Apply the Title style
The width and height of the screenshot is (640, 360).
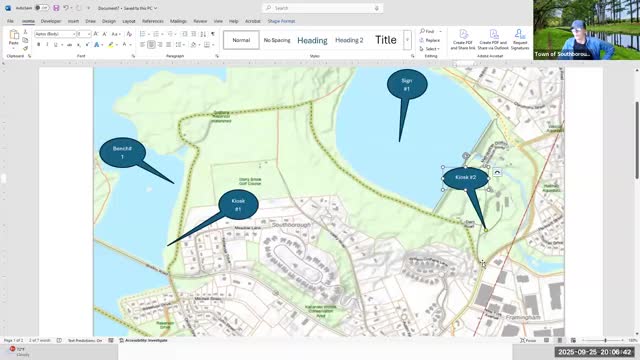tap(386, 40)
